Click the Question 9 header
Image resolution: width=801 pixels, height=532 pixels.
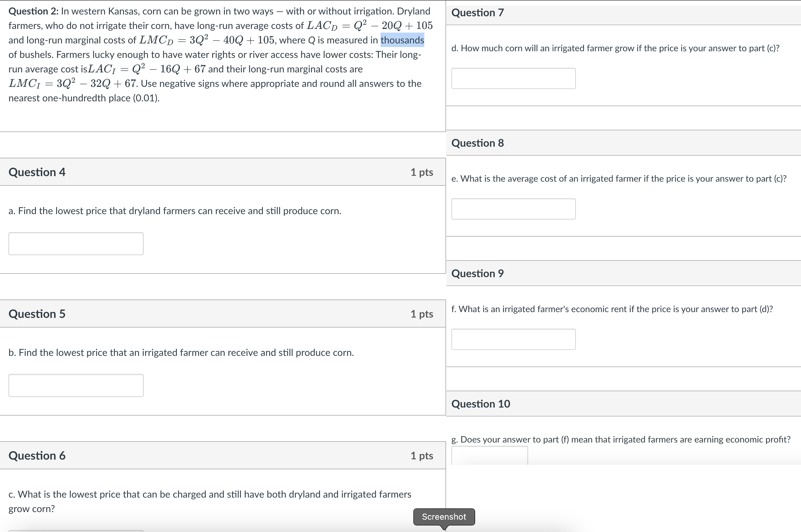click(477, 273)
